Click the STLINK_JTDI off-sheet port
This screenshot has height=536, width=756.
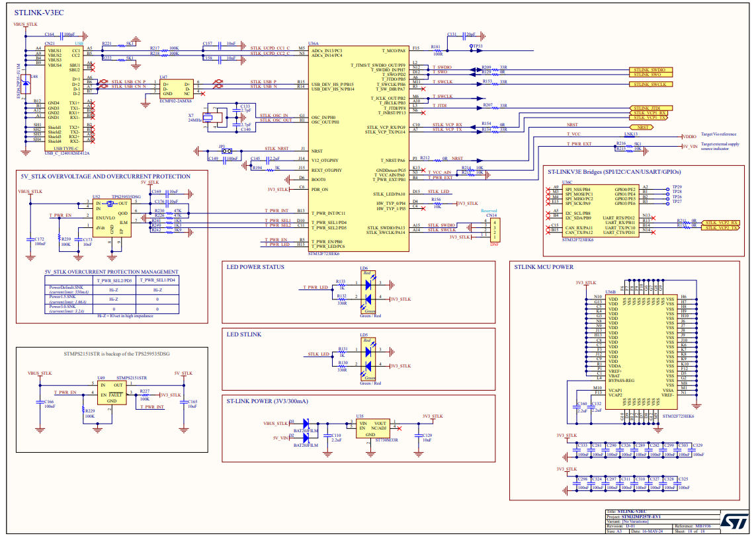click(651, 108)
